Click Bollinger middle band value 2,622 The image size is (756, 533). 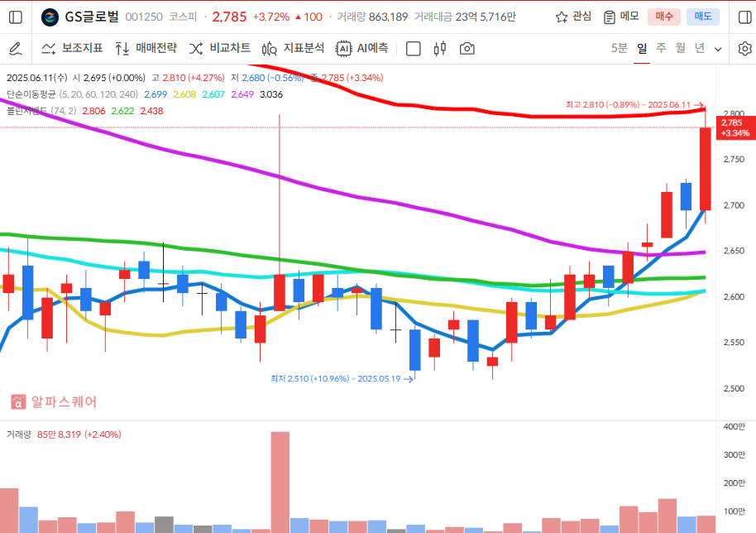pos(123,111)
